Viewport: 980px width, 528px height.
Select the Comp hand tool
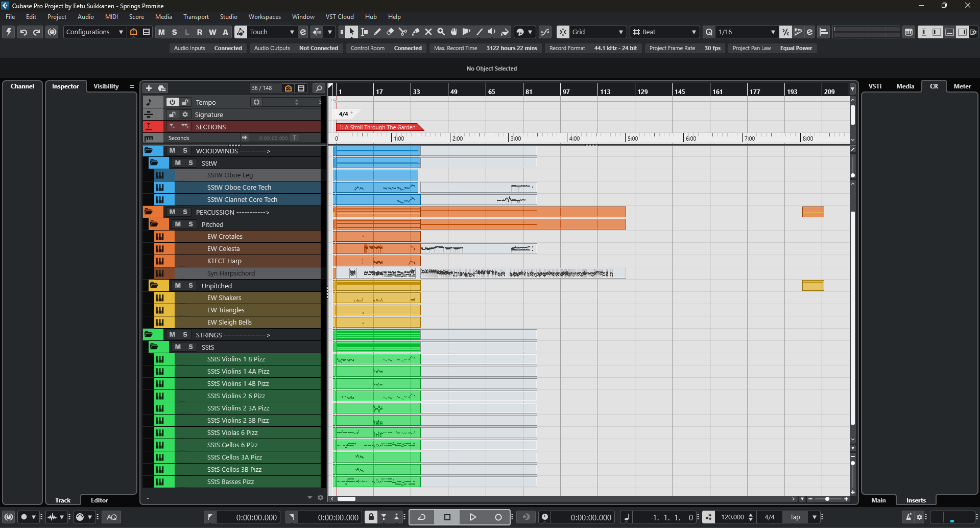(453, 32)
